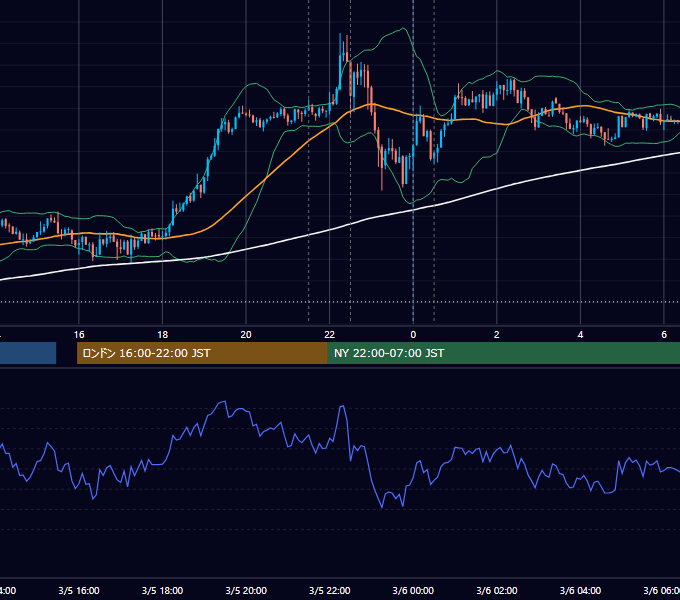Screen dimensions: 680x600
Task: Click the blue session bar before London
Action: coord(28,353)
